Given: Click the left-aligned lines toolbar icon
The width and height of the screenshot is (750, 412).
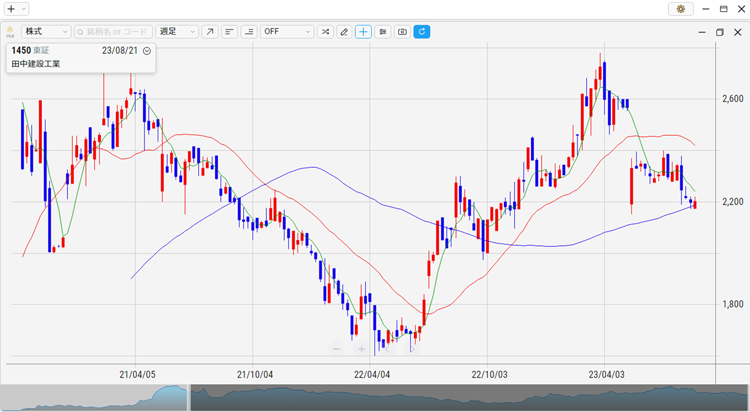Looking at the screenshot, I should 229,32.
